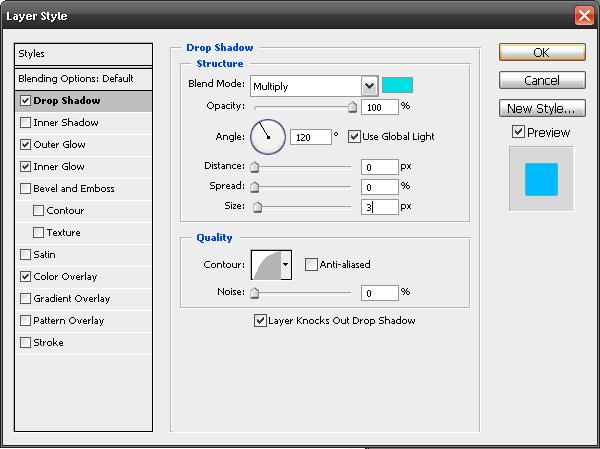Open the Gradient Overlay settings page

click(x=72, y=299)
